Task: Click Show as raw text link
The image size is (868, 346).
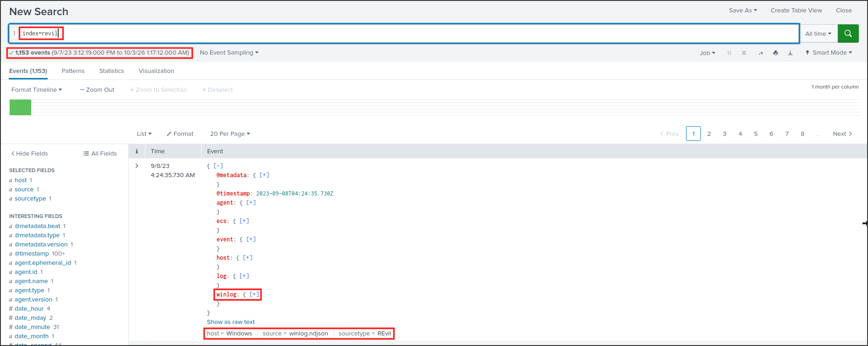Action: point(231,322)
